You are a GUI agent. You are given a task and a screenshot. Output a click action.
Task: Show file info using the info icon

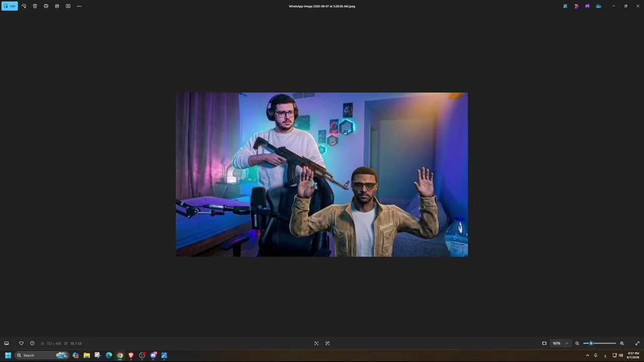point(32,343)
